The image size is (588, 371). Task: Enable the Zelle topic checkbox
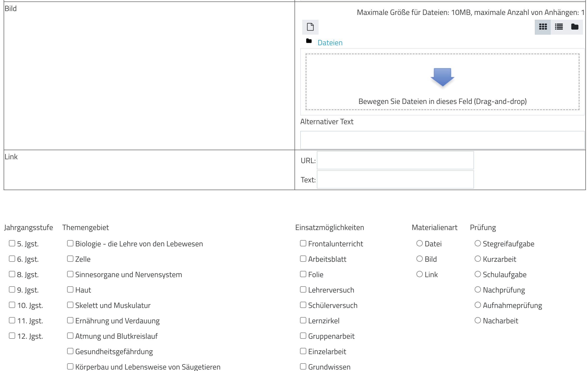[x=70, y=259]
